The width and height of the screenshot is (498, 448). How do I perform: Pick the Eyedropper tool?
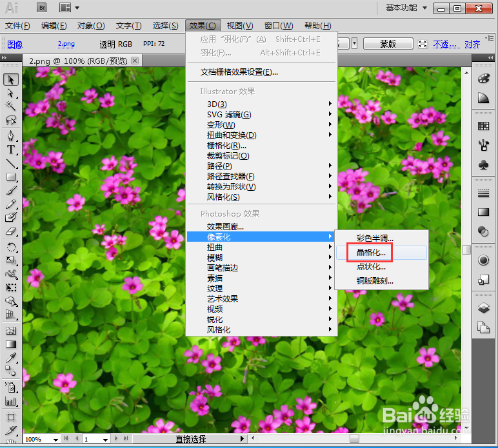[x=11, y=358]
